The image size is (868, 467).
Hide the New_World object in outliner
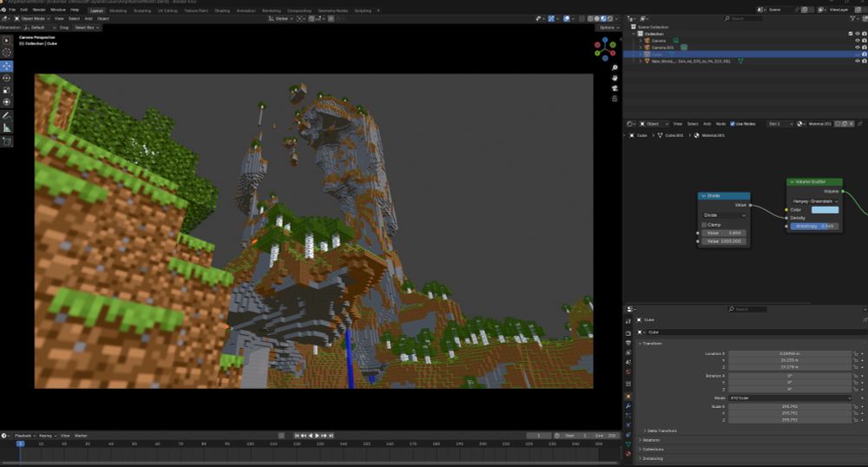[x=858, y=61]
